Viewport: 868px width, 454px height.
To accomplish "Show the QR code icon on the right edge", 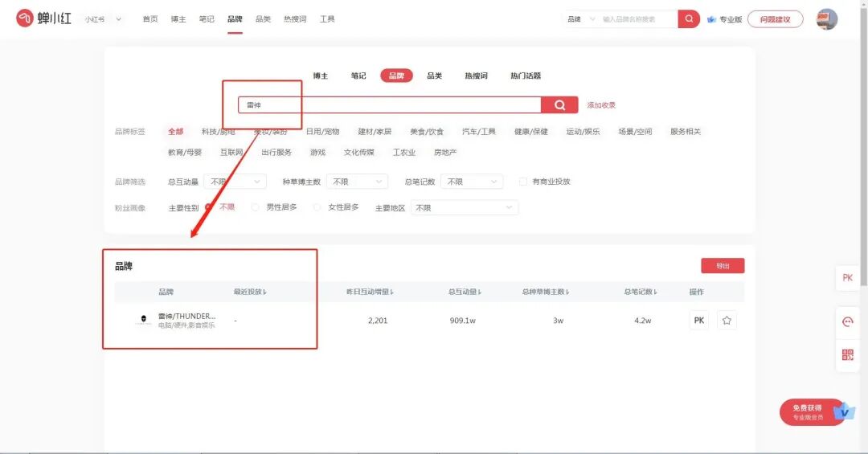I will [848, 354].
